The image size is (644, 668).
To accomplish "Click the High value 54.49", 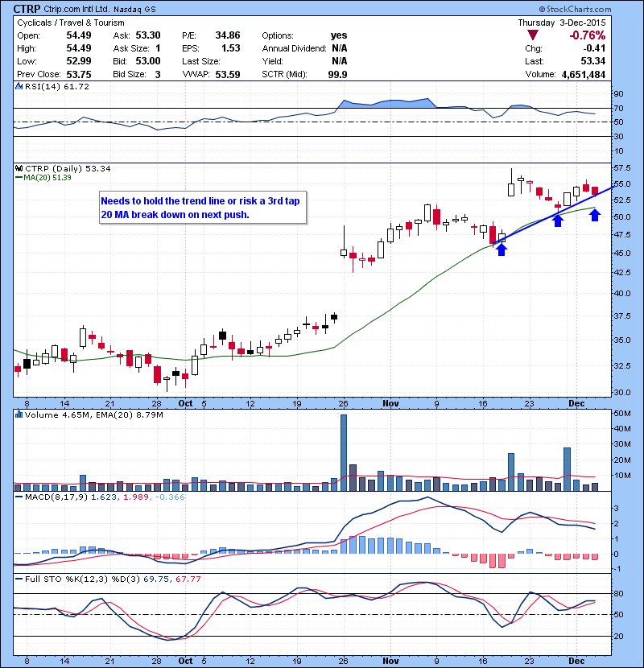I will point(79,48).
